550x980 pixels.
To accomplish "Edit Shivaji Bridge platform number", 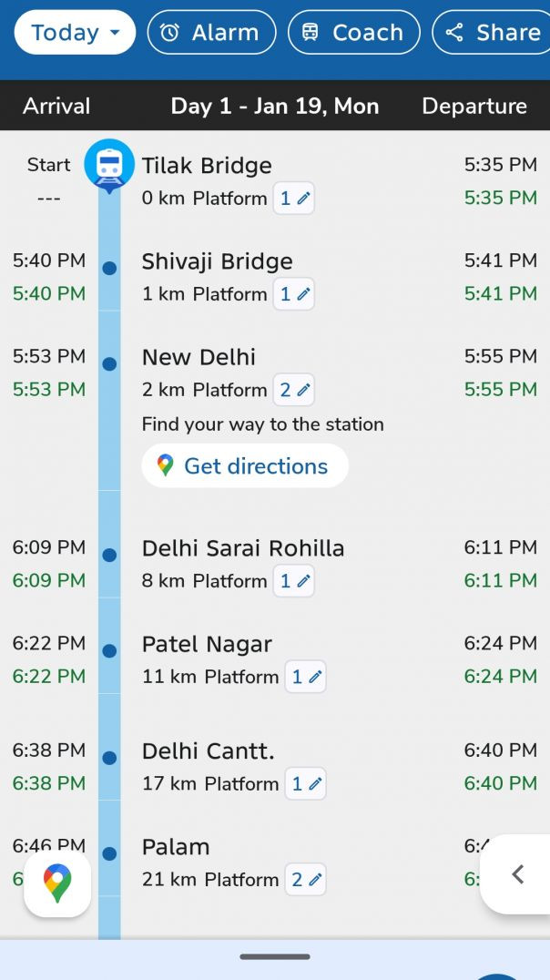I will [294, 294].
